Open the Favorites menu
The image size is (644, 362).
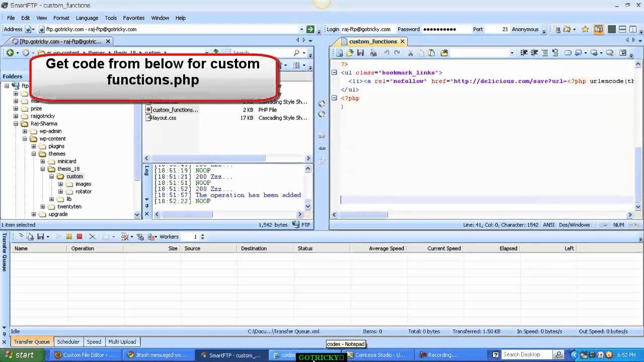(x=134, y=18)
